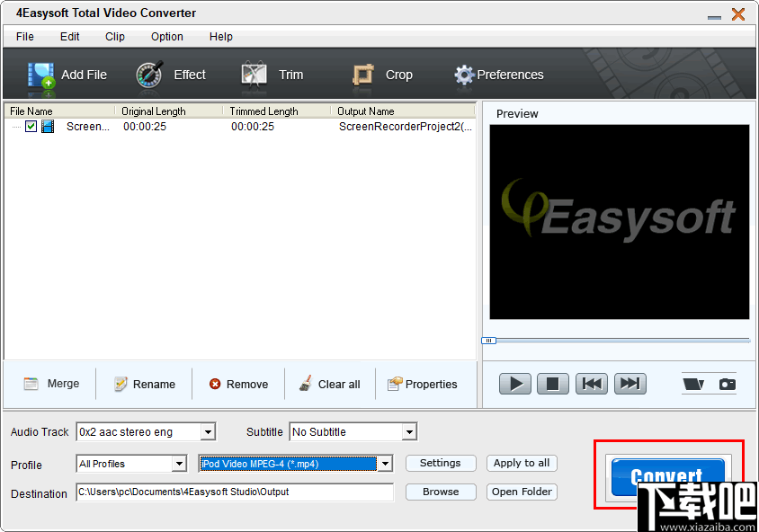Open the Subtitle dropdown
This screenshot has width=759, height=532.
[408, 431]
